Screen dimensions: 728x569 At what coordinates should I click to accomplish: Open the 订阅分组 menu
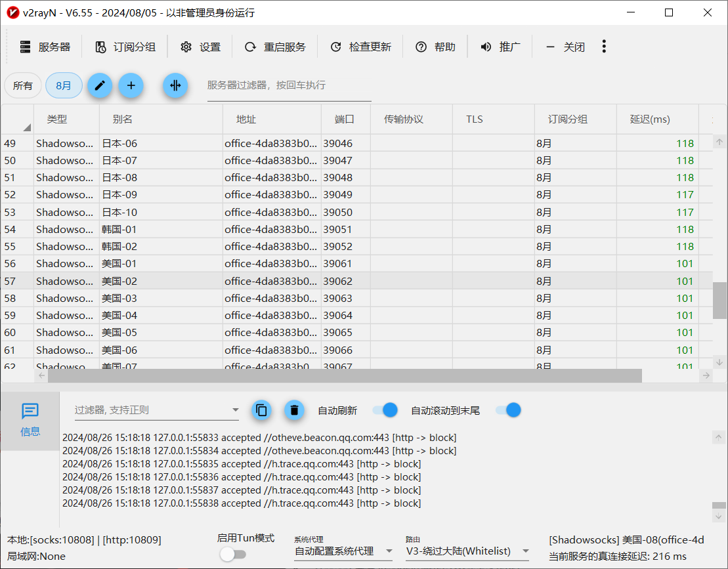[x=125, y=47]
